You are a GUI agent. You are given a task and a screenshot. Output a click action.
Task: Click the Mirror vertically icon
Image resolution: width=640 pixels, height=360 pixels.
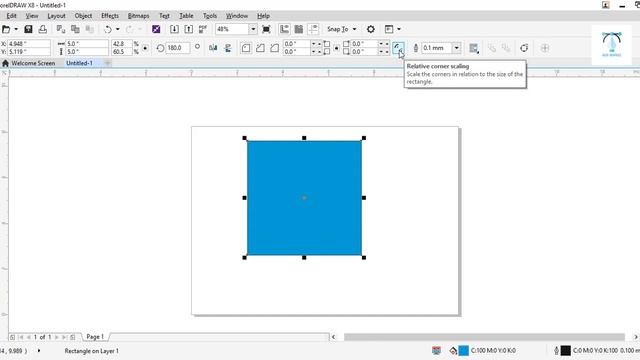(x=228, y=48)
